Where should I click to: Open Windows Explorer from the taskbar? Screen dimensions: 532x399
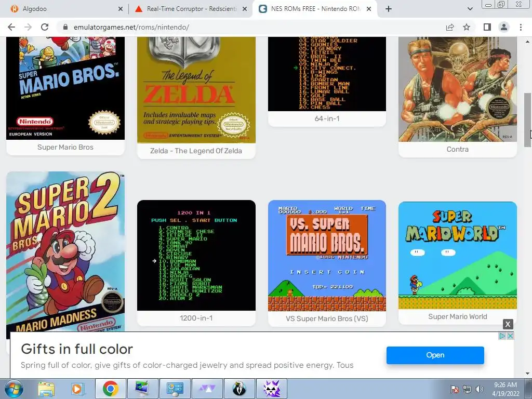[x=46, y=389]
